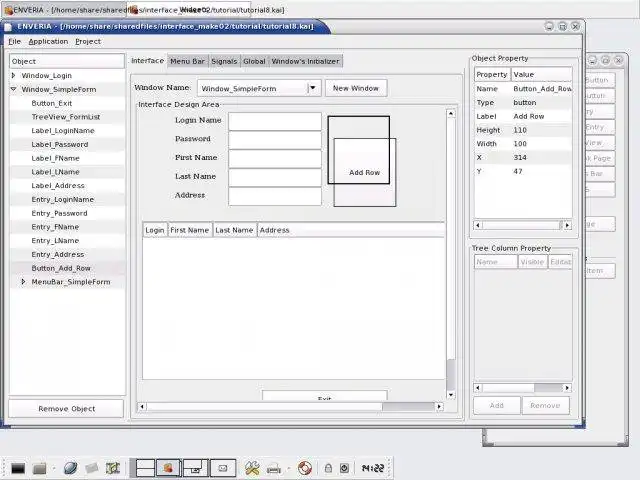Image resolution: width=640 pixels, height=480 pixels.
Task: Open the Project menu
Action: tap(88, 41)
